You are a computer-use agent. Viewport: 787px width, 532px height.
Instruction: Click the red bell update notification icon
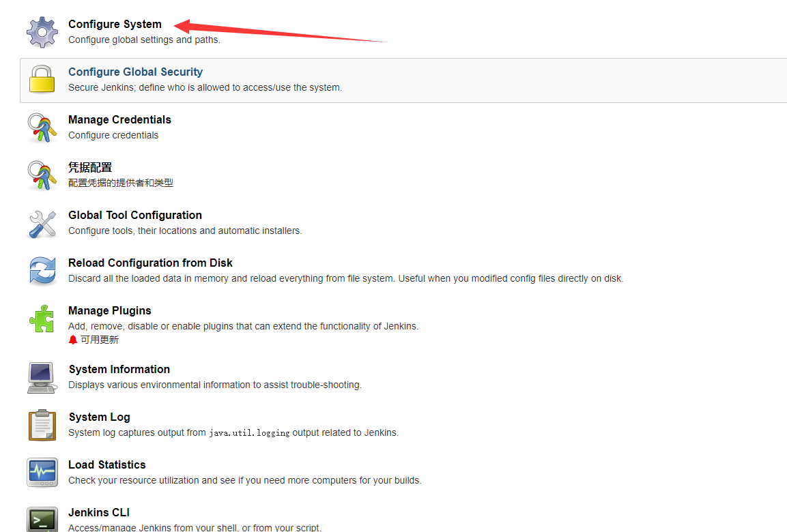[x=72, y=340]
